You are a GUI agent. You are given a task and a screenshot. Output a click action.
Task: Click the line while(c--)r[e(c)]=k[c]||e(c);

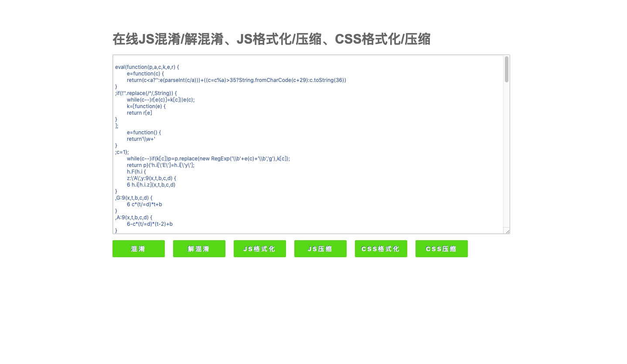click(x=161, y=100)
